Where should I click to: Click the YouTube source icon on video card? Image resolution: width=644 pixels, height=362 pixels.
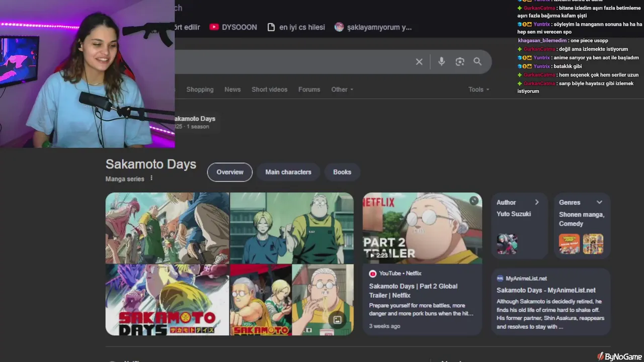tap(373, 274)
